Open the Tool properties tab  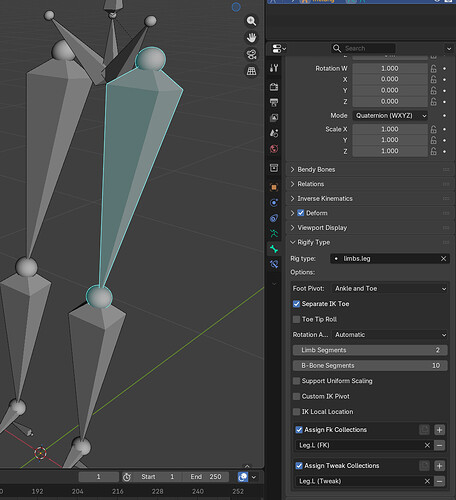(x=274, y=68)
